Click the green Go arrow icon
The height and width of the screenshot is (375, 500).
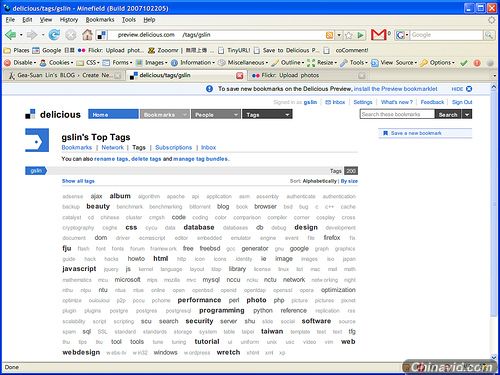tap(360, 35)
